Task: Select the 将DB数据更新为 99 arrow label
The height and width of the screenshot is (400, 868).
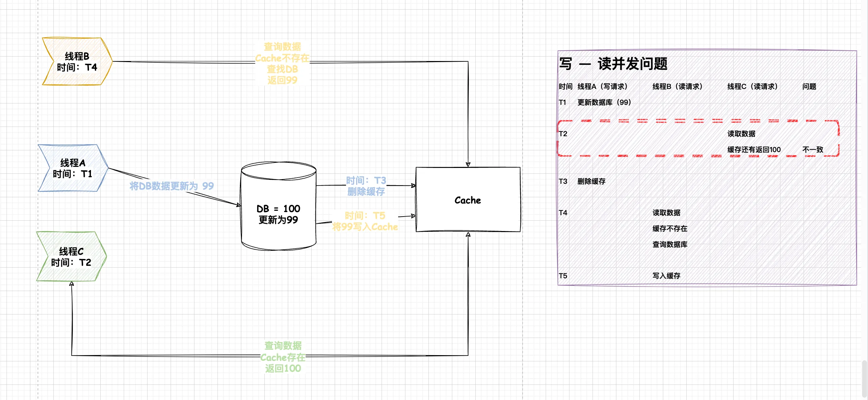Action: coord(171,186)
